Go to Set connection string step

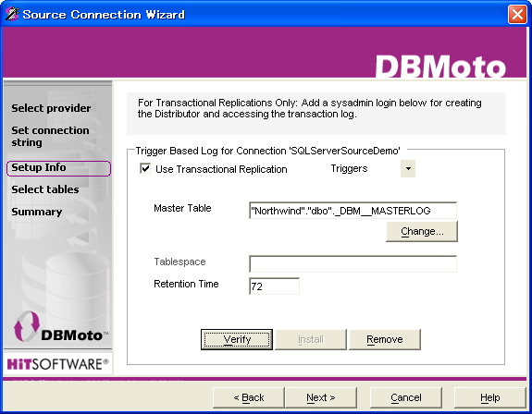point(50,136)
